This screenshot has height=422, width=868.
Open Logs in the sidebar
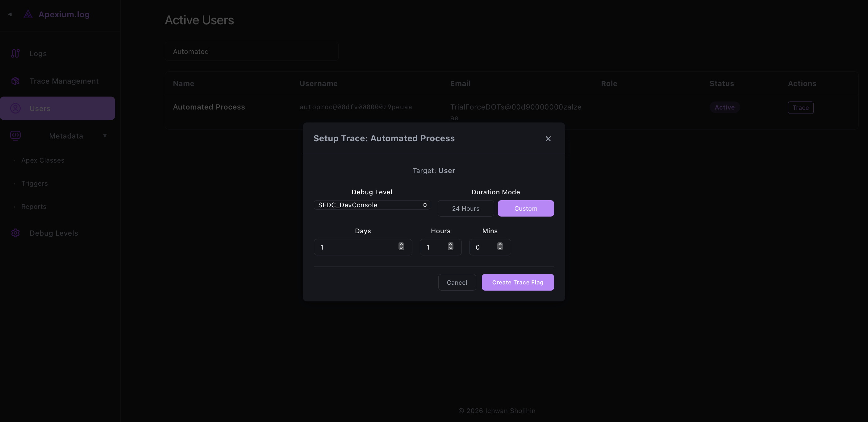pos(58,53)
